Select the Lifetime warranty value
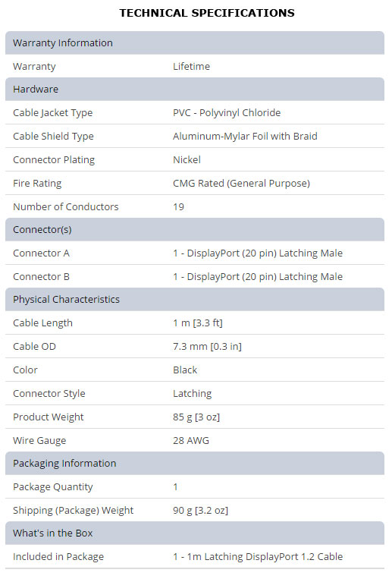392x579 pixels. [x=191, y=67]
